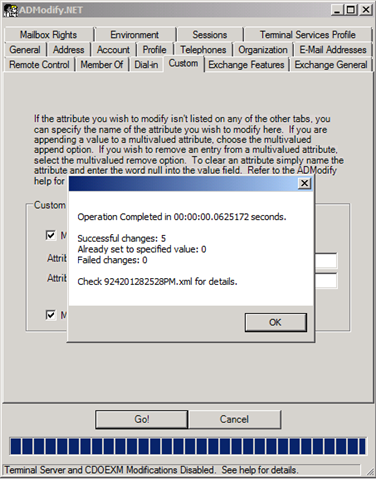Select the Telephones tab
This screenshot has height=480, width=376.
pyautogui.click(x=203, y=50)
